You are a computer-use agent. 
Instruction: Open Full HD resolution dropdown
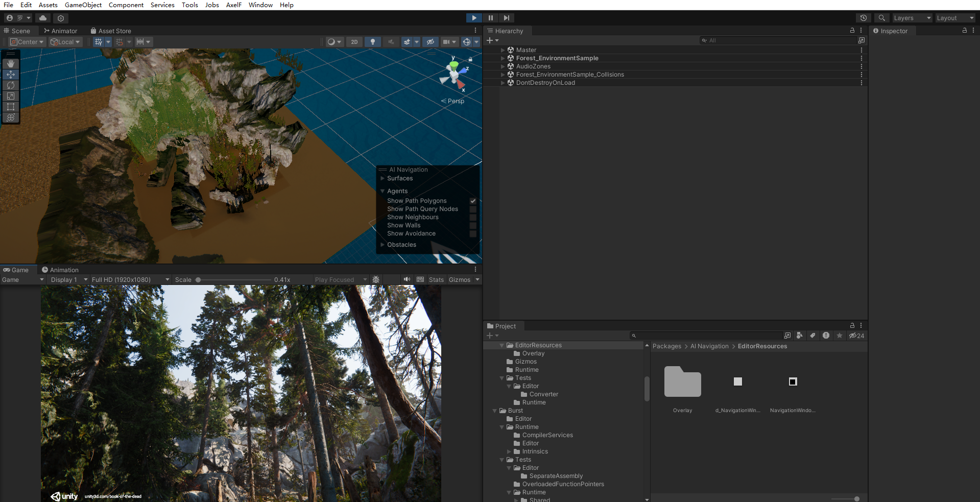pos(130,279)
